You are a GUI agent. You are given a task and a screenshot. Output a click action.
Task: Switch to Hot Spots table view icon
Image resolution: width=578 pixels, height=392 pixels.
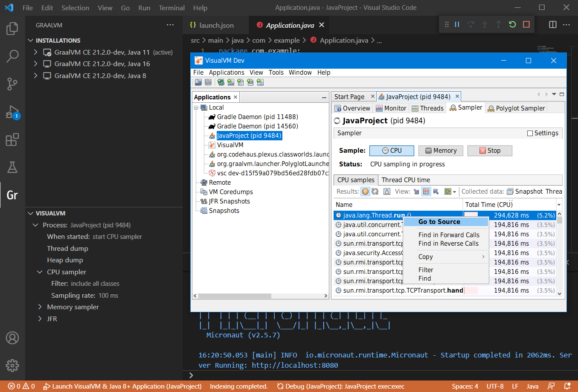tap(426, 191)
